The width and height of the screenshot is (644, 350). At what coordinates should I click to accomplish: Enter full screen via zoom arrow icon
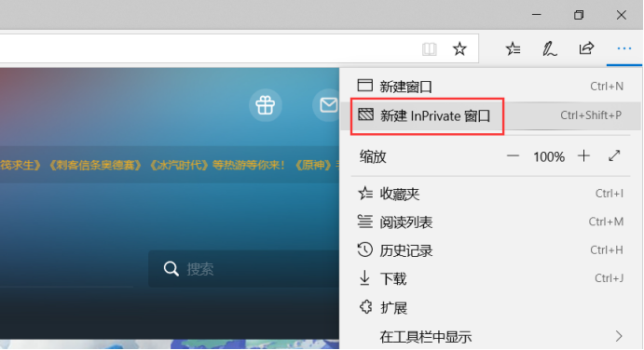[x=614, y=156]
